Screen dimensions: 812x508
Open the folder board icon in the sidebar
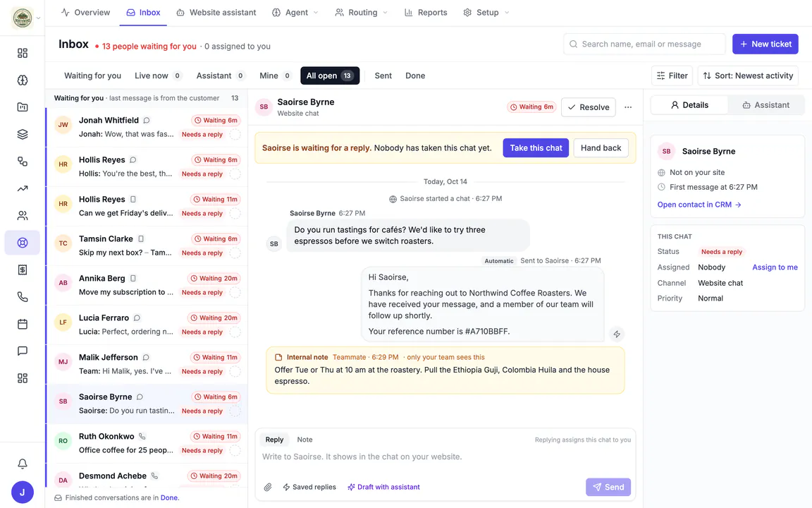(23, 107)
